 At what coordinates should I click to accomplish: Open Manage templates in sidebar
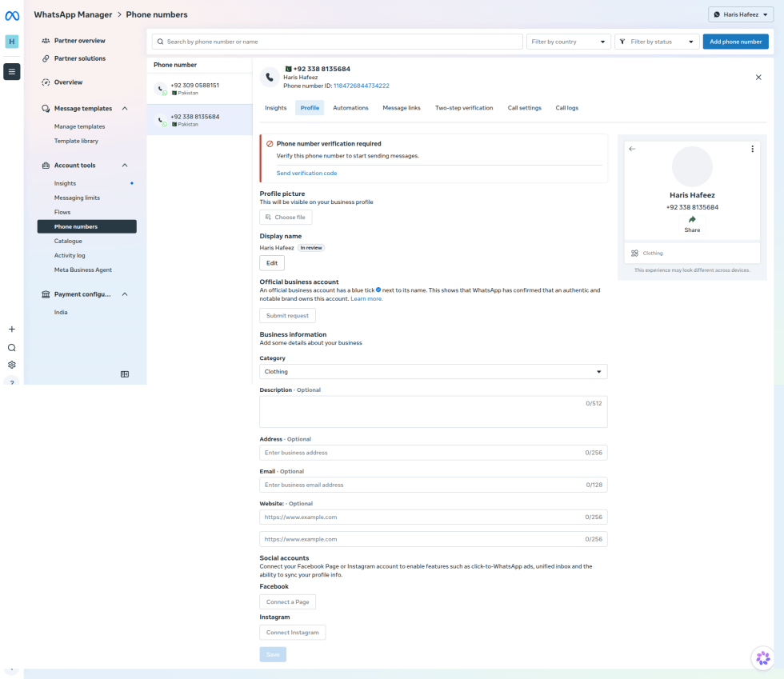(x=79, y=126)
